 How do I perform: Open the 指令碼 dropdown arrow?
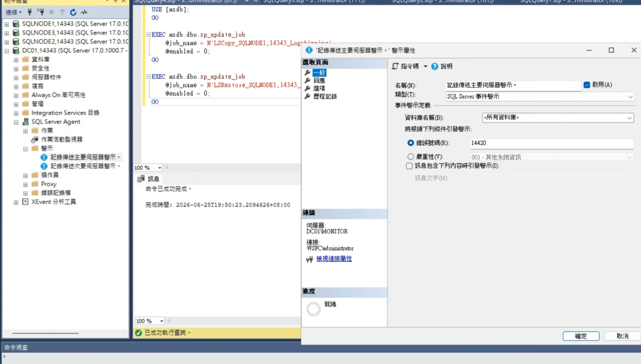(x=425, y=66)
